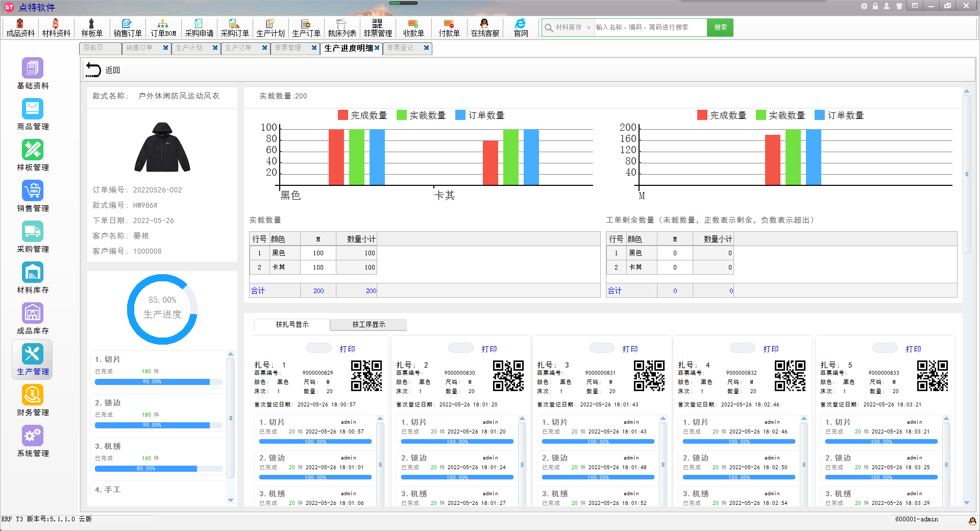Viewport: 980px width, 531px height.
Task: Toggle the switch on bundle 2 card
Action: (461, 348)
